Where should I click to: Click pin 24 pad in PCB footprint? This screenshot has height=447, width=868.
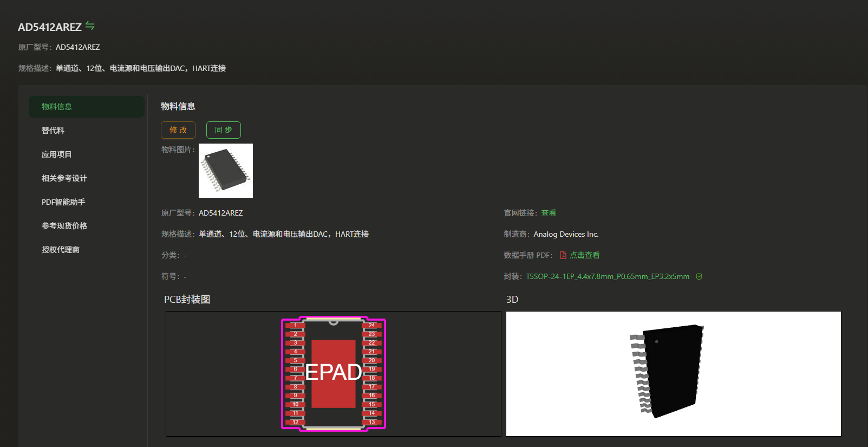click(372, 326)
